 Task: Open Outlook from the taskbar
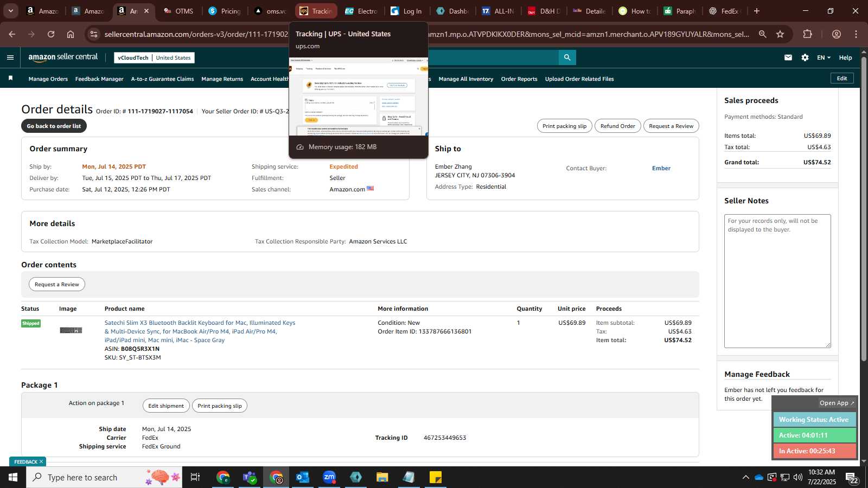coord(303,477)
